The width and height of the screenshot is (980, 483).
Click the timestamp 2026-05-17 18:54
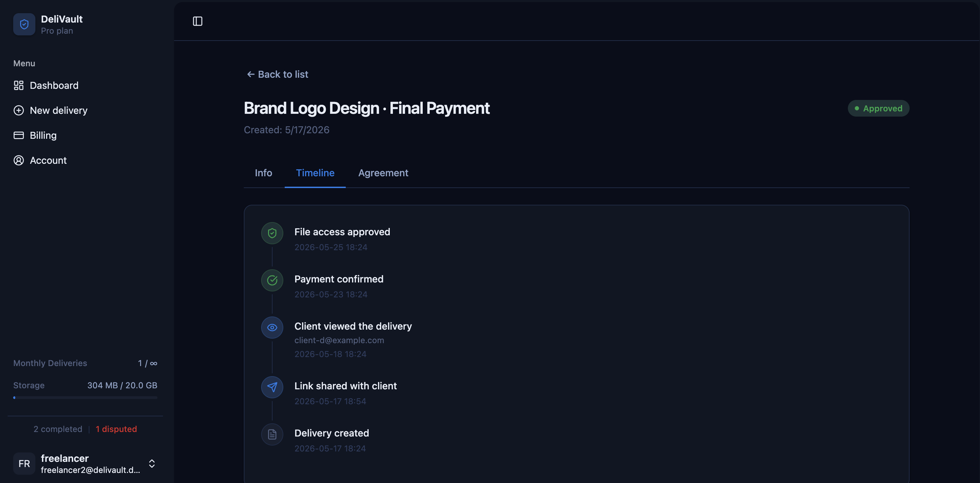330,401
